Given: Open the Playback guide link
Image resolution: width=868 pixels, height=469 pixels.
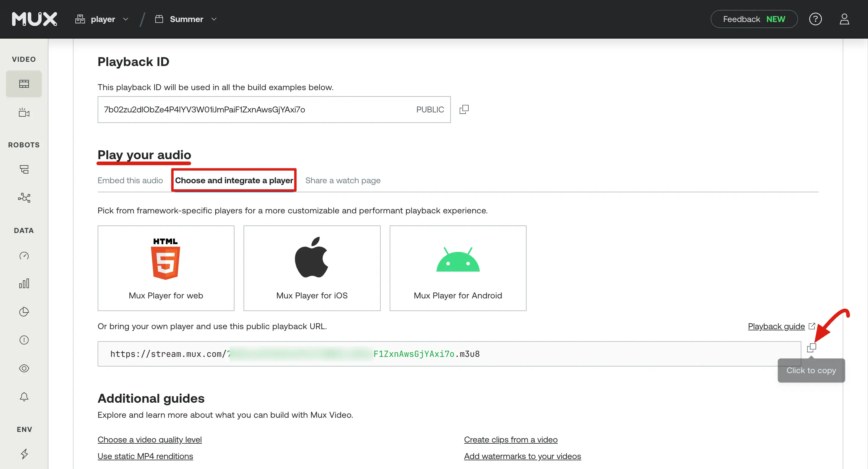Looking at the screenshot, I should click(x=776, y=326).
